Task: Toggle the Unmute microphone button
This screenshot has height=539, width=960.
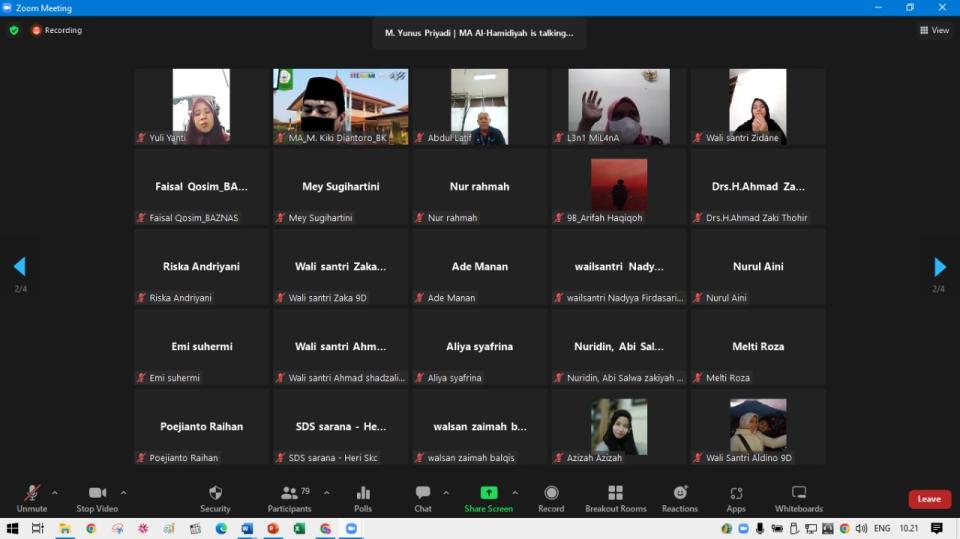Action: point(32,498)
